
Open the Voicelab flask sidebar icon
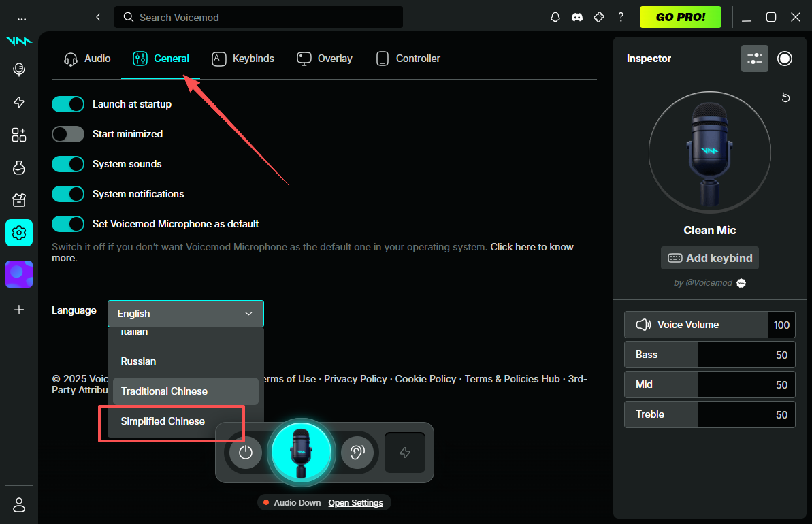pos(19,167)
